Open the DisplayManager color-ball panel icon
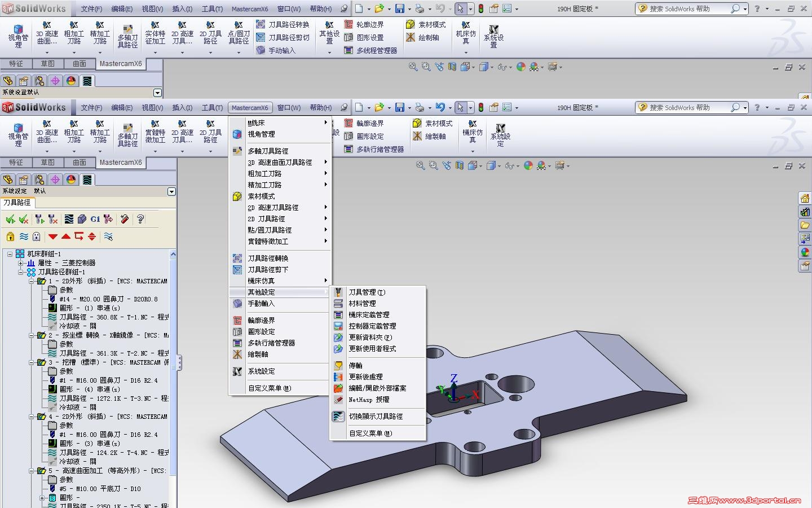The height and width of the screenshot is (508, 812). pyautogui.click(x=71, y=179)
